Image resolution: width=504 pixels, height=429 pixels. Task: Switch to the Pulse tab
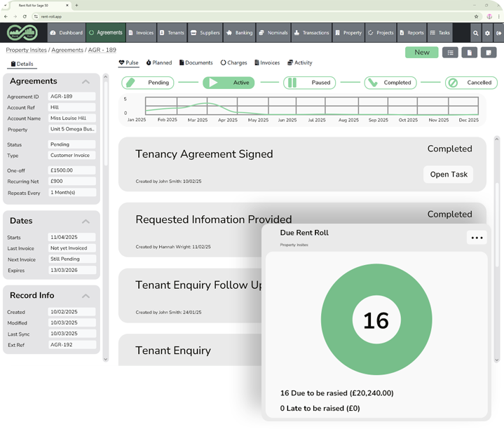128,62
